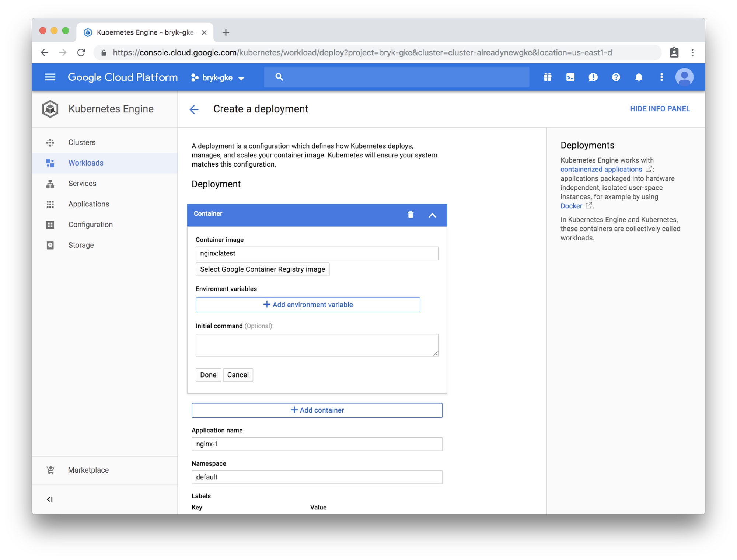
Task: Reload the browser page
Action: (x=81, y=52)
